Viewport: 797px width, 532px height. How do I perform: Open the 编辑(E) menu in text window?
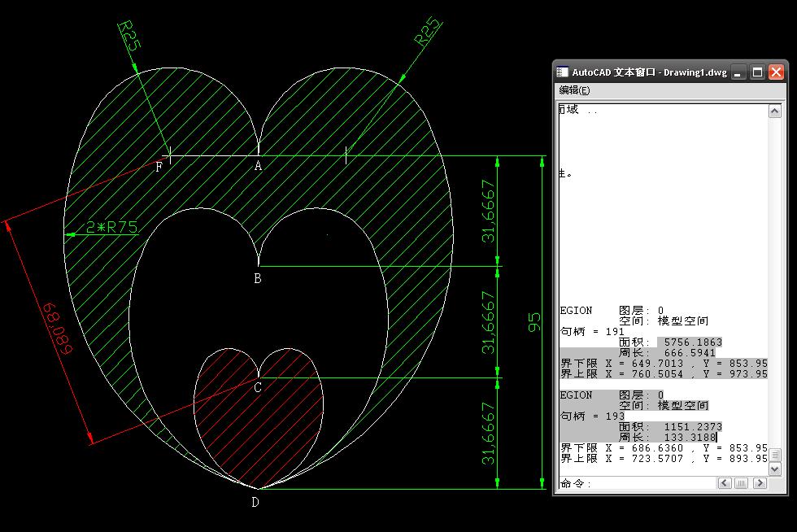[574, 90]
